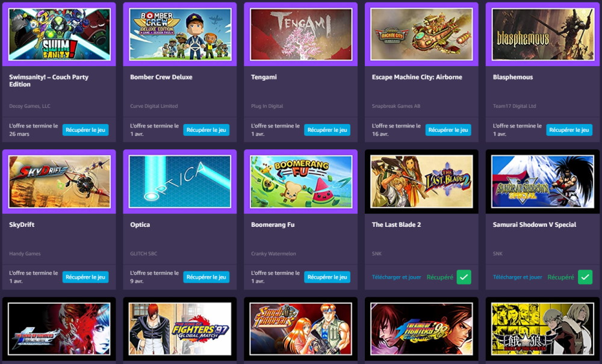This screenshot has height=364, width=602.
Task: Open the Blasphemous cover thumbnail
Action: point(542,34)
